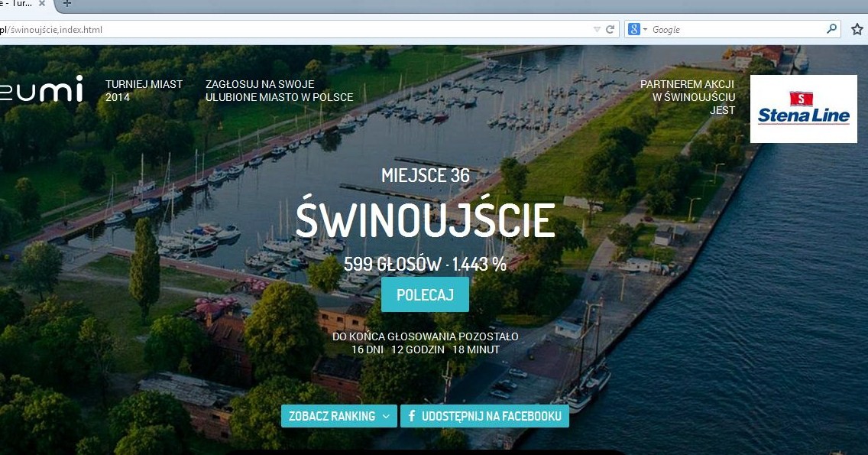Click the Facebook f icon on the share button
This screenshot has width=868, height=455.
click(x=412, y=416)
